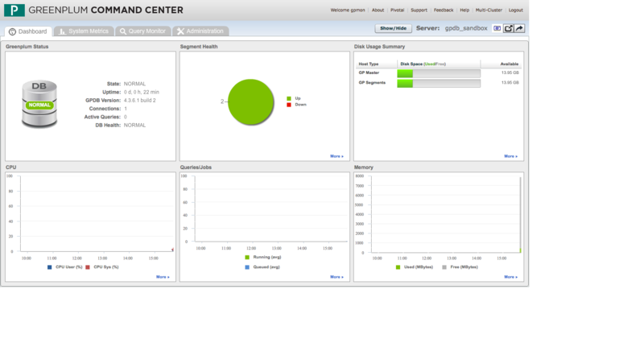Open the Help link in header

pyautogui.click(x=464, y=10)
